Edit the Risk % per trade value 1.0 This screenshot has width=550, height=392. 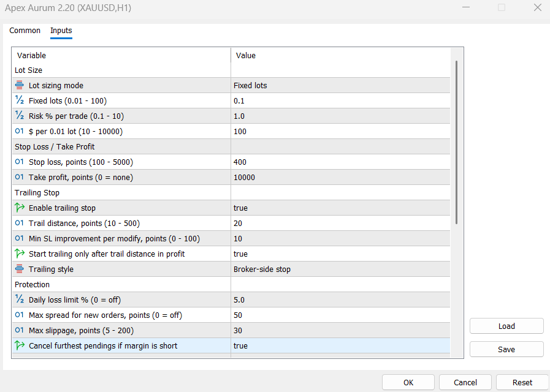(340, 116)
